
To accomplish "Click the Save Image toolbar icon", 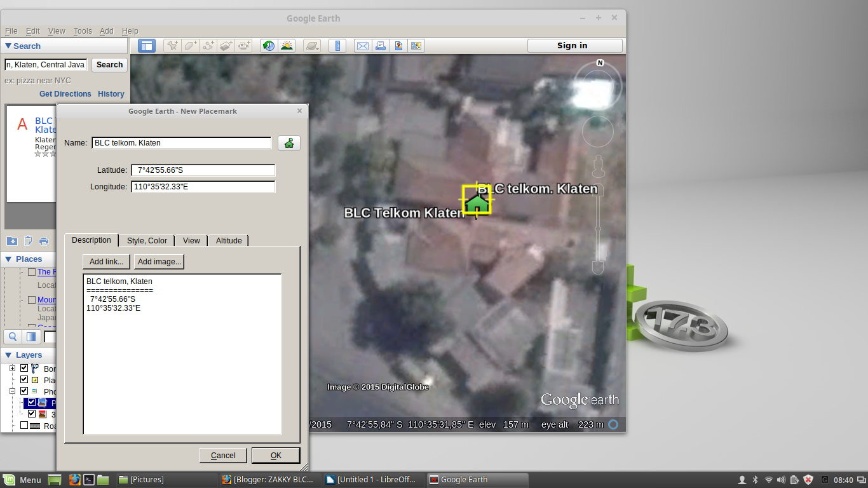I will point(398,46).
